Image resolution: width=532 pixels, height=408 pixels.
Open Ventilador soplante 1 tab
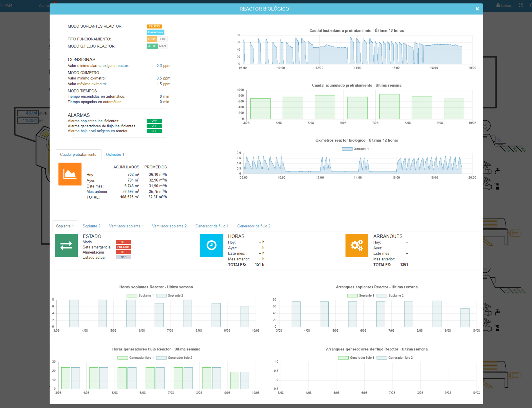126,226
